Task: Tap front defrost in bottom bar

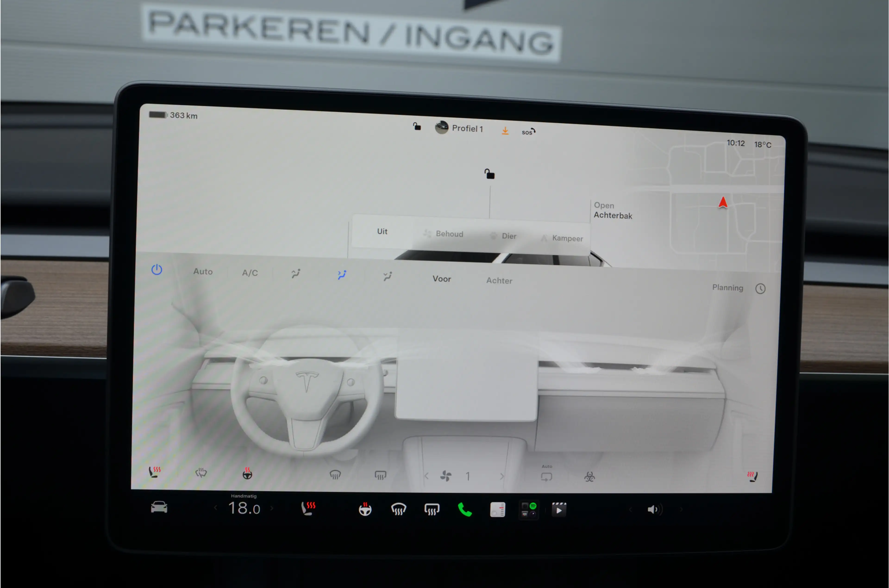Action: click(x=398, y=509)
